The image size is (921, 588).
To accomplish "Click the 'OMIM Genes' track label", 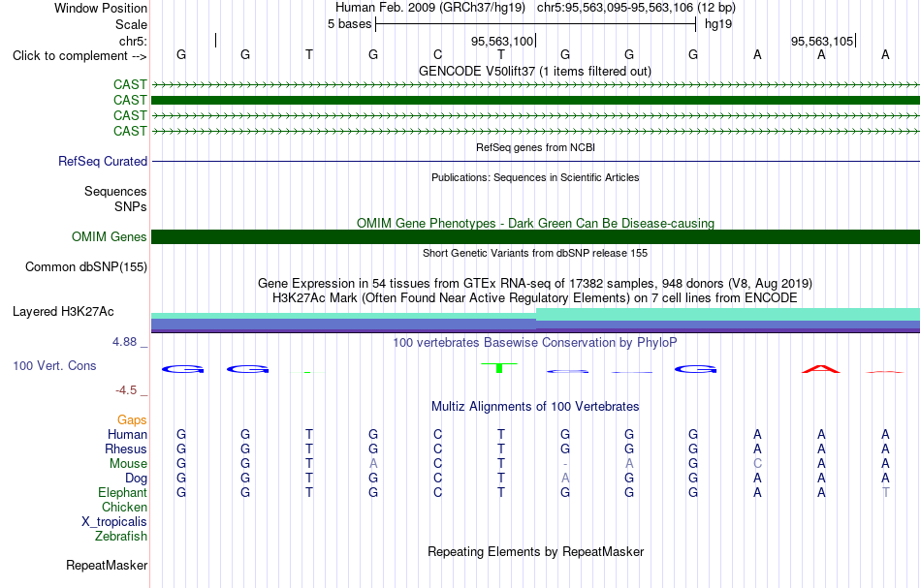I will (110, 237).
